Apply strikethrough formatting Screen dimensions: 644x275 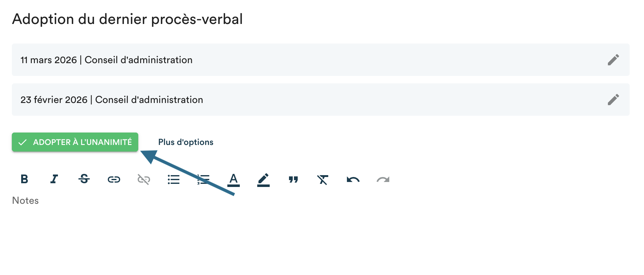tap(84, 179)
